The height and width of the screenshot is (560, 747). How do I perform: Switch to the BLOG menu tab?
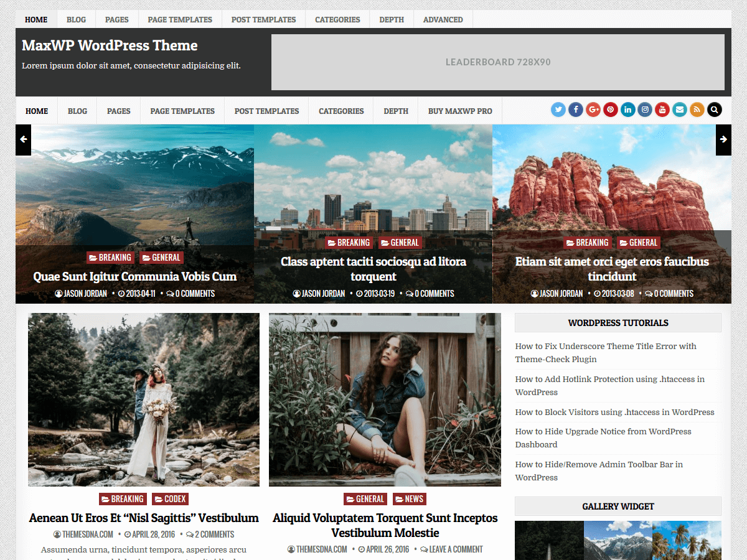(77, 111)
